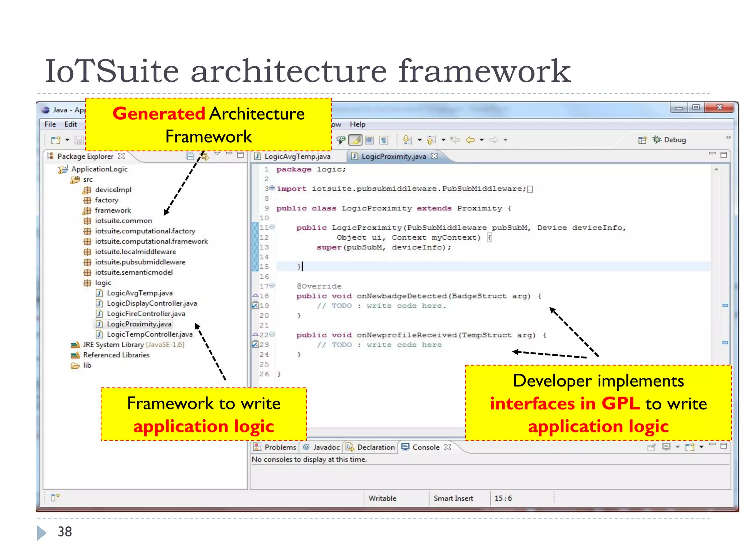Collapse the @Override method fold at line 17
This screenshot has width=747, height=560.
[272, 285]
